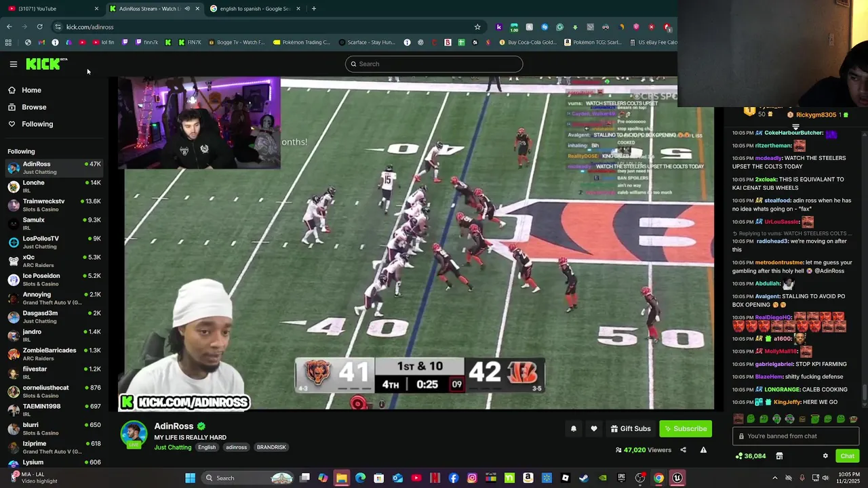Open the FIN7K bookmark
868x488 pixels.
coord(189,42)
